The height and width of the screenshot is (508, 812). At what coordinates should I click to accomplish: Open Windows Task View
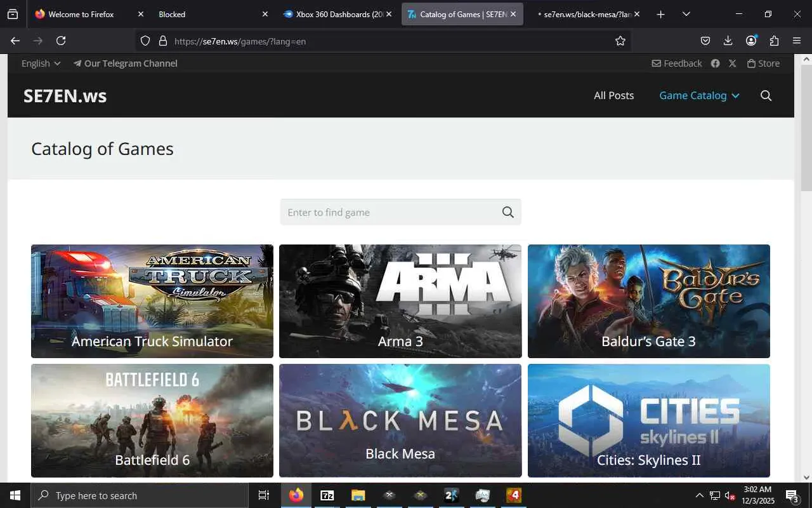coord(264,495)
